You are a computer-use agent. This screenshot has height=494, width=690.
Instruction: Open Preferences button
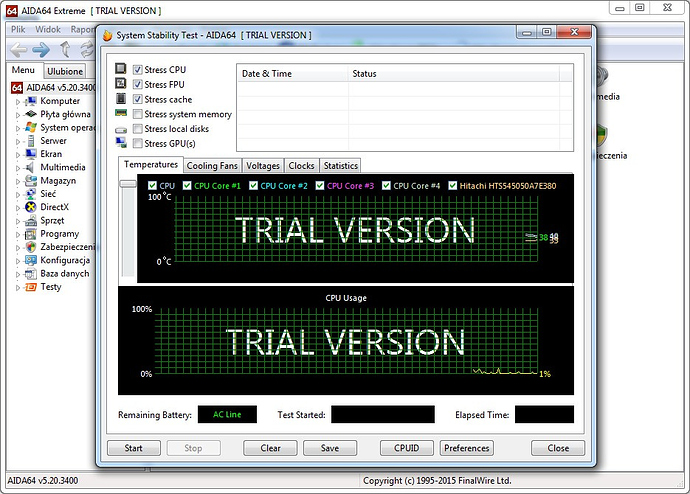click(x=466, y=448)
